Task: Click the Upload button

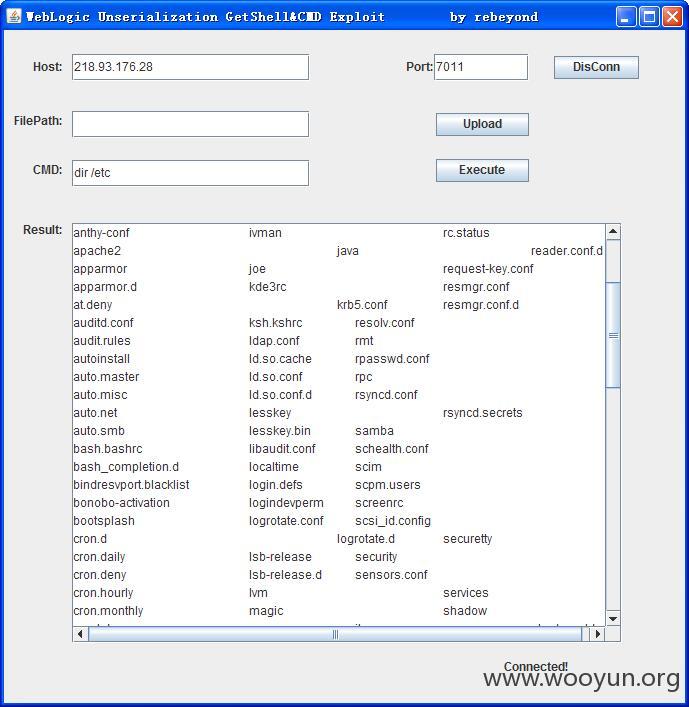Action: [482, 124]
